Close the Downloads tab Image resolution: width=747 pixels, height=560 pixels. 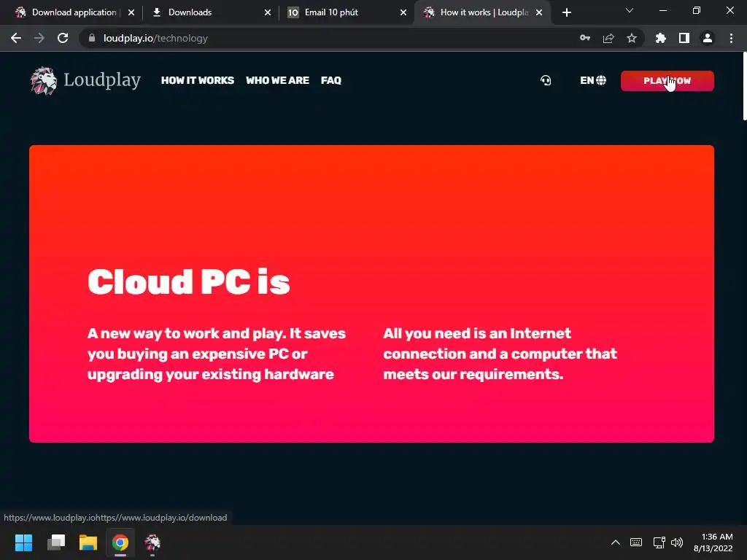tap(268, 12)
